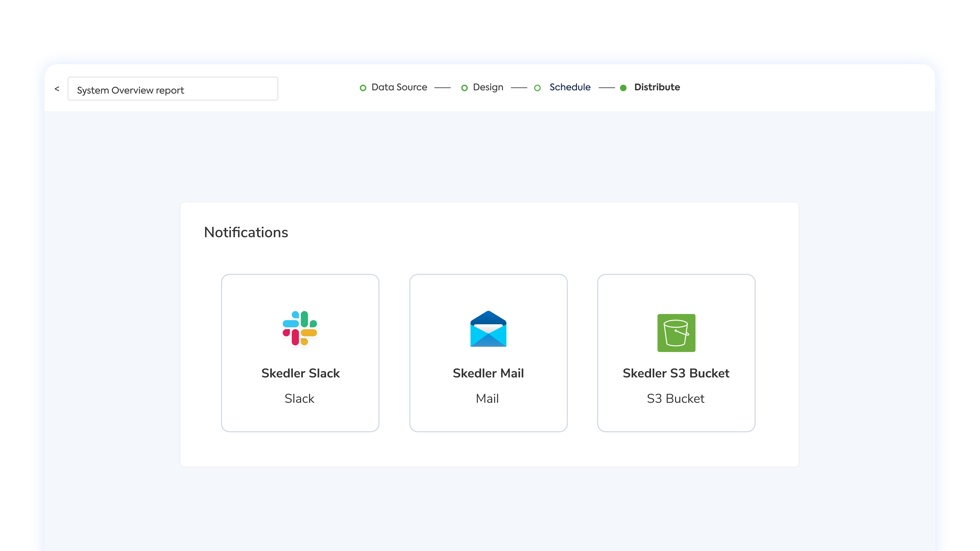
Task: Click the Schedule step circle
Action: 537,88
